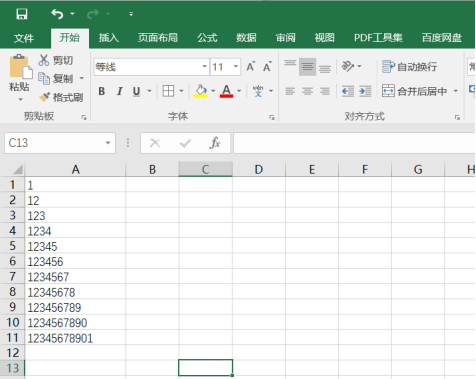
Task: Switch to the 视图 tab
Action: (325, 38)
